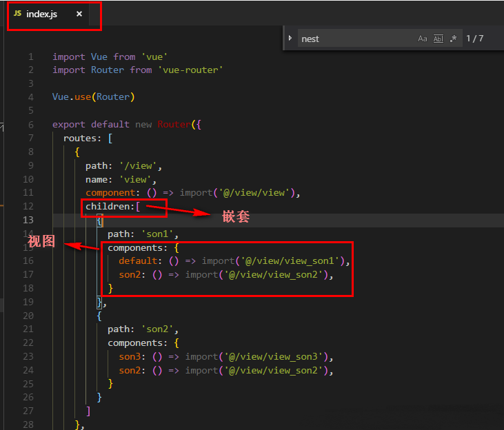Click line number 1 in gutter
The image size is (504, 430).
(31, 57)
